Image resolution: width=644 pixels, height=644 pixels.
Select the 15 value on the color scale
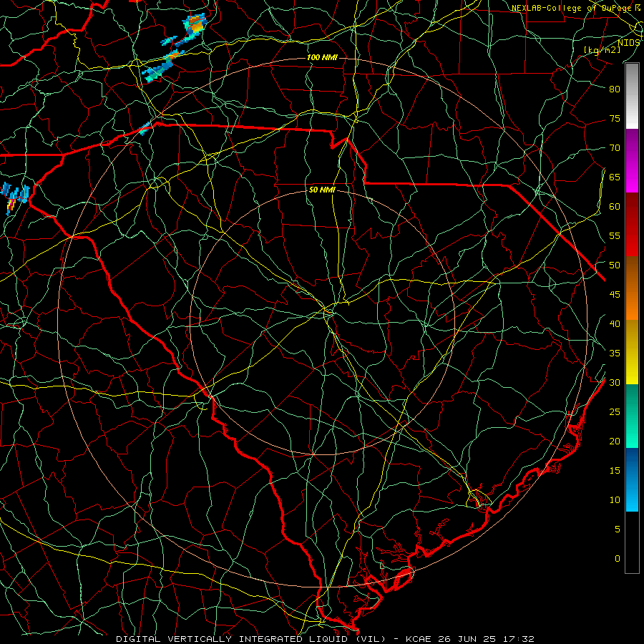pyautogui.click(x=615, y=471)
